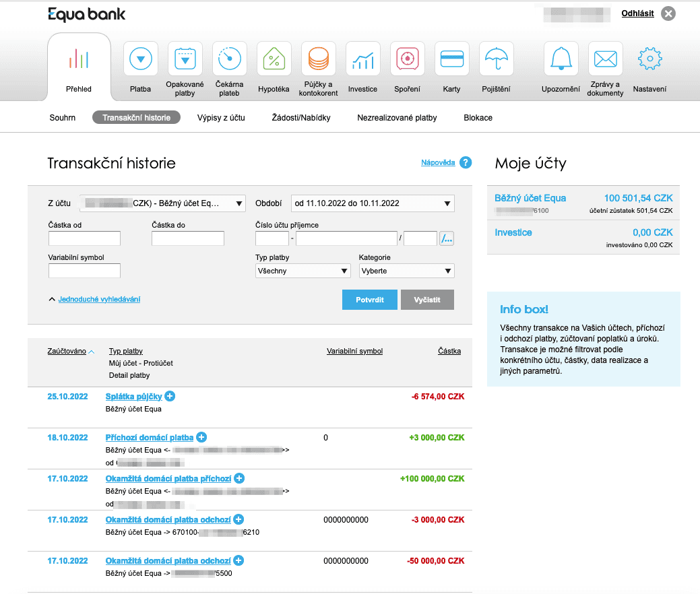Click the logout X icon

pyautogui.click(x=668, y=14)
